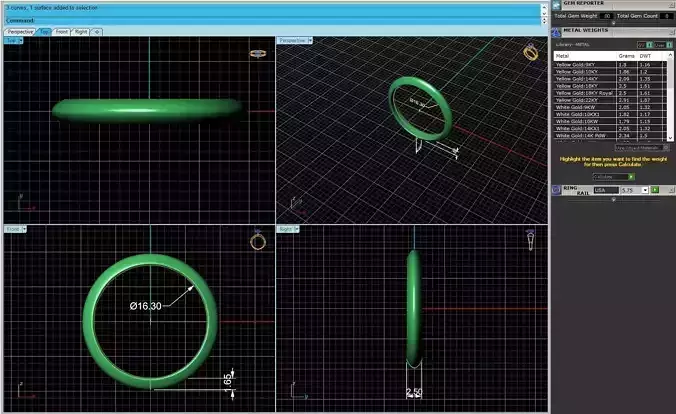Click the 2.50 width dimension in Right viewport
Screen dimensions: 676x414
[x=414, y=392]
